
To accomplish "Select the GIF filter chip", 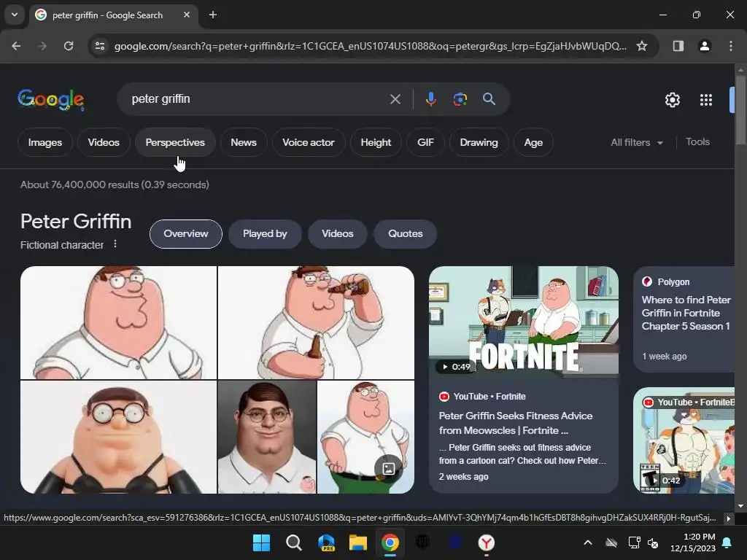I will (x=425, y=142).
